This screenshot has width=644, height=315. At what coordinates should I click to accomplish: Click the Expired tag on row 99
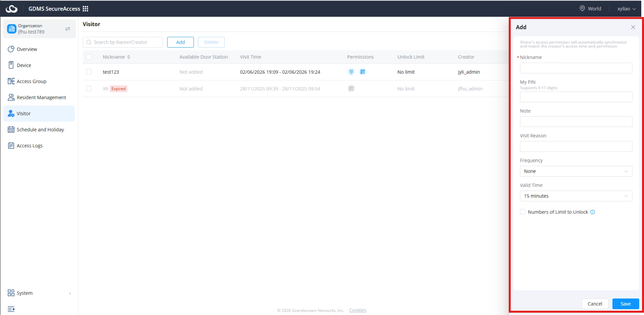point(118,88)
